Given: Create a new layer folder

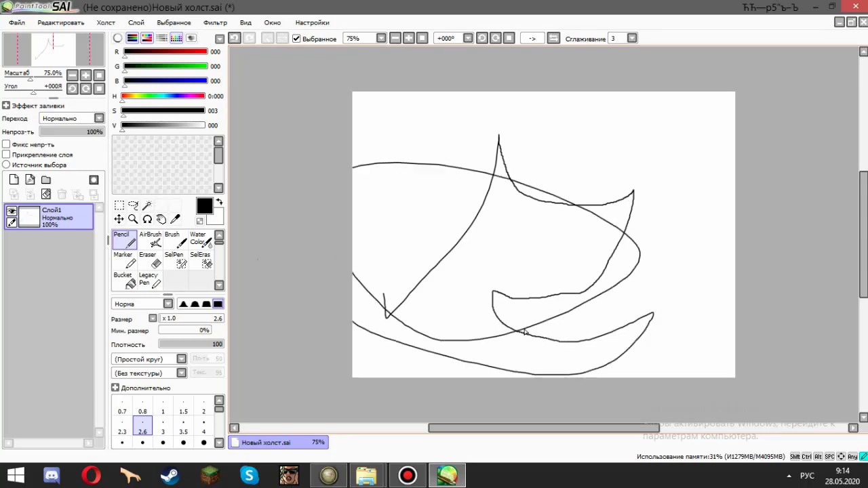Looking at the screenshot, I should pyautogui.click(x=46, y=180).
